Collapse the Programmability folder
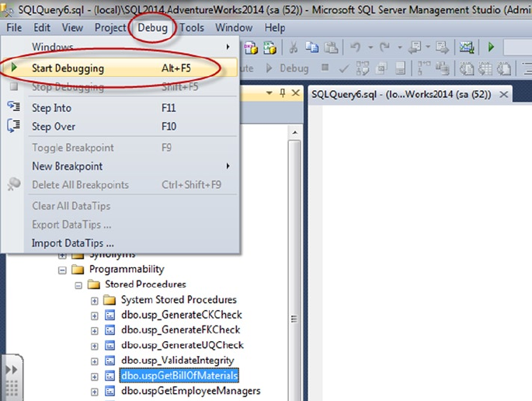 pos(62,270)
